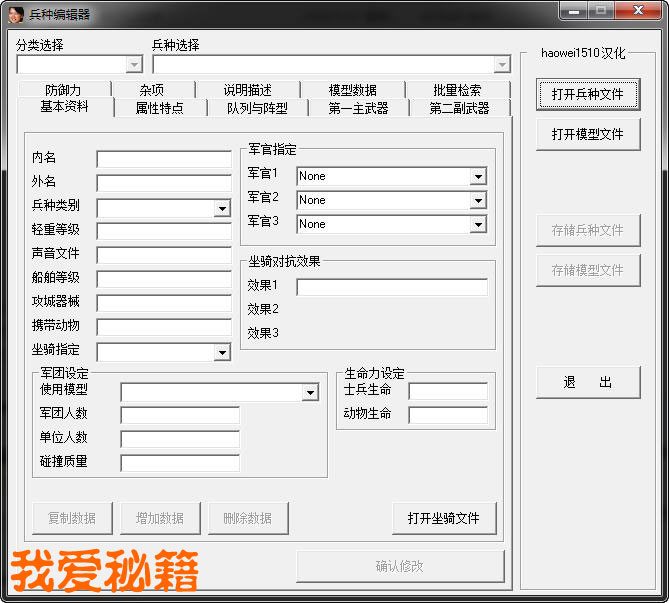Click the 军团人数 input box
The width and height of the screenshot is (669, 603).
click(180, 415)
